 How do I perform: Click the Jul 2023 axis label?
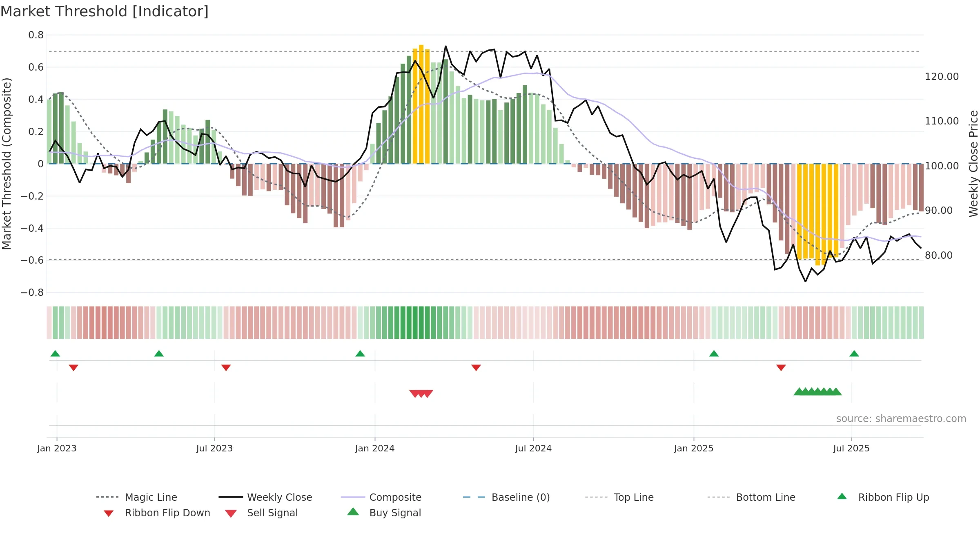(214, 449)
